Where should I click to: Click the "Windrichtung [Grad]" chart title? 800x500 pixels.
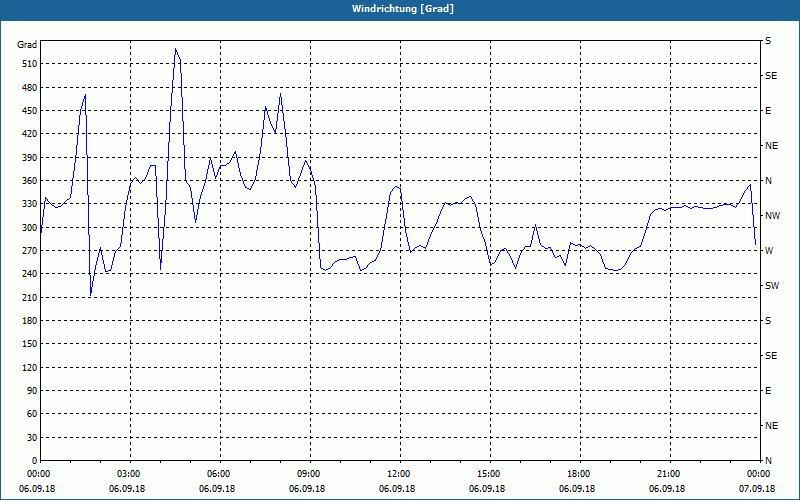(x=403, y=9)
